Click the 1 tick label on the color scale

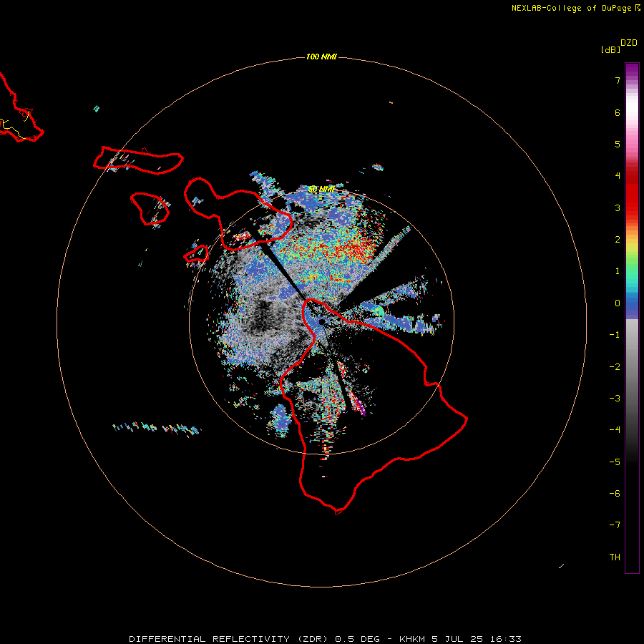click(618, 271)
